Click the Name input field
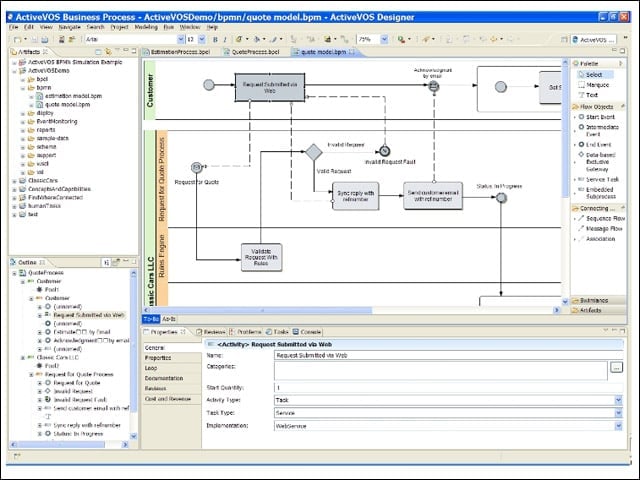 (449, 356)
